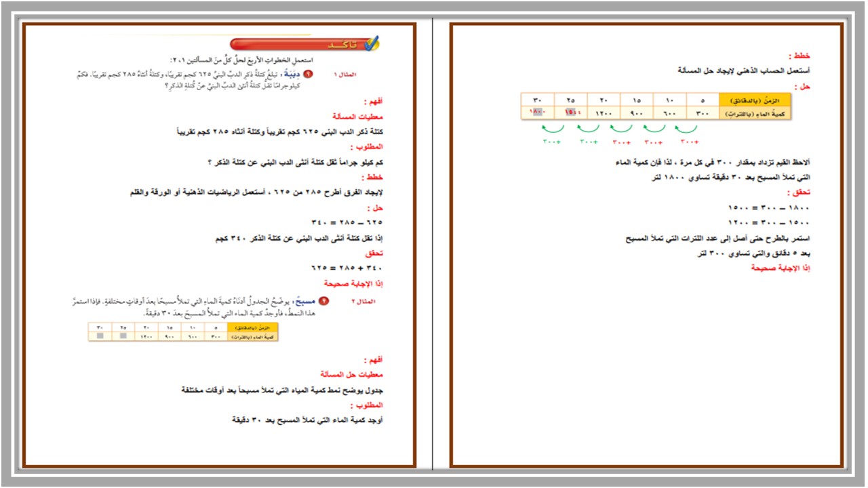Click the ٢٥ minutes cell in right-page table
Image resolution: width=868 pixels, height=488 pixels.
tap(571, 100)
